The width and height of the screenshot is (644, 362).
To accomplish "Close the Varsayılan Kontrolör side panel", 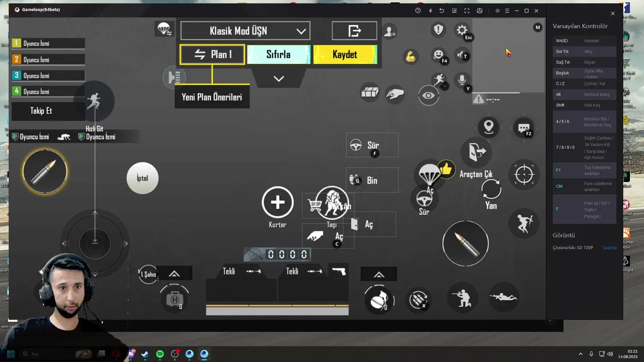I will [x=613, y=14].
